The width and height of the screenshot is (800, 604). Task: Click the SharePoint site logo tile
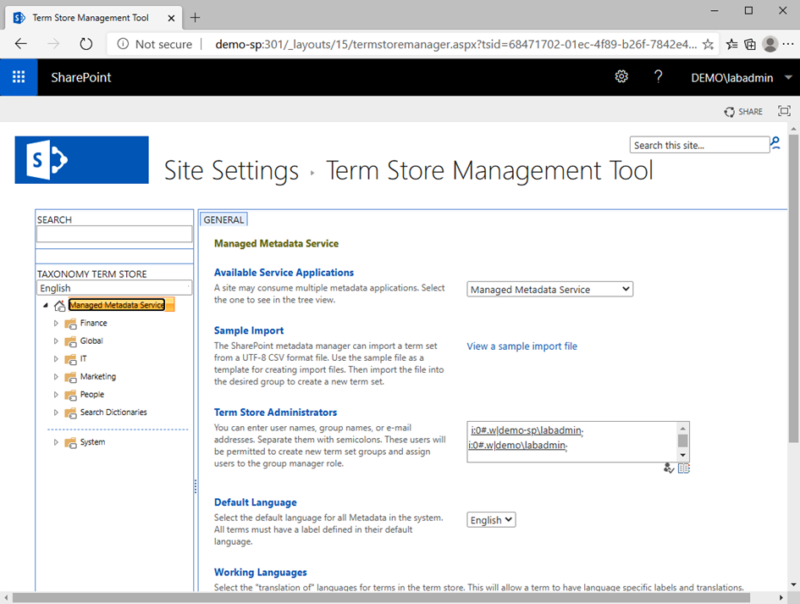pyautogui.click(x=80, y=160)
